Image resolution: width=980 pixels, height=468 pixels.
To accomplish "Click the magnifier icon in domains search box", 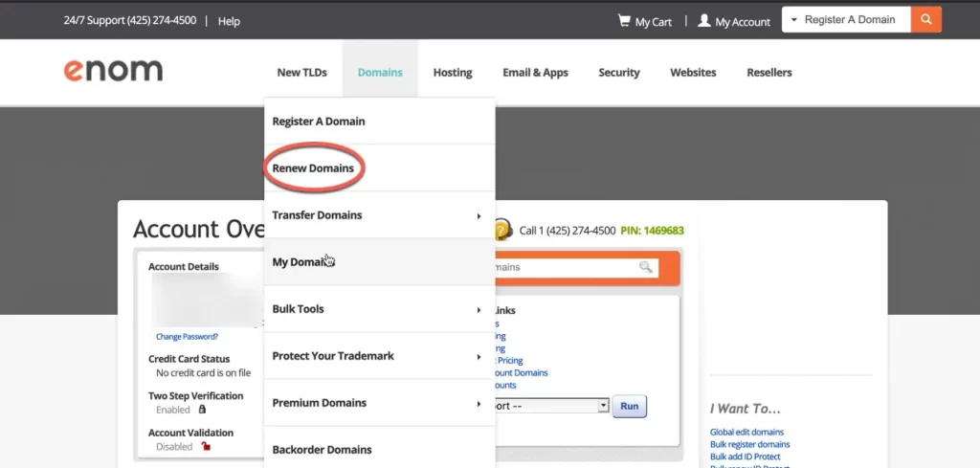I will [x=646, y=267].
